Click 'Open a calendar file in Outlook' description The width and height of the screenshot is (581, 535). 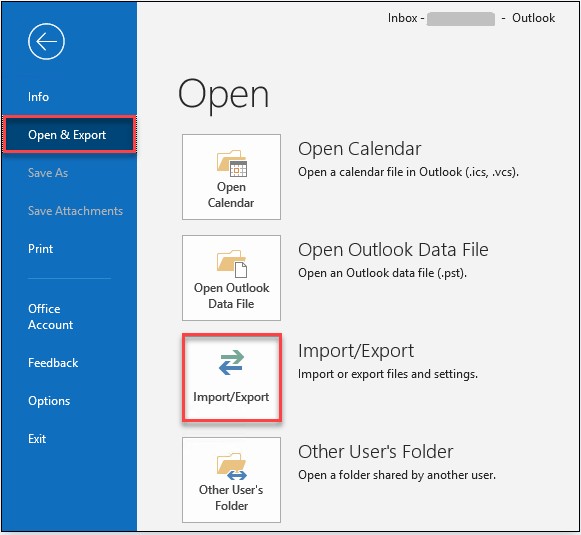tap(408, 172)
